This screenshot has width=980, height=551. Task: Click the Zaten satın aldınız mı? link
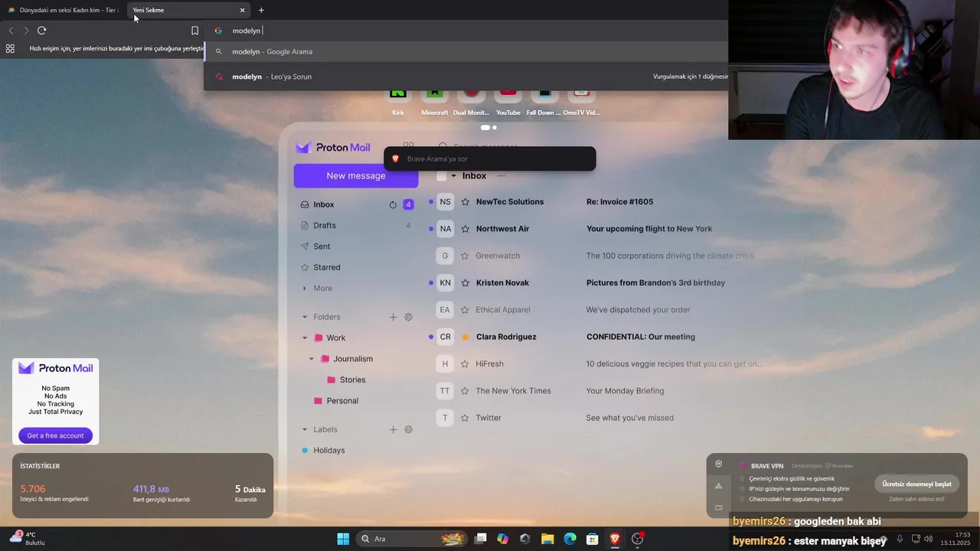click(x=916, y=499)
